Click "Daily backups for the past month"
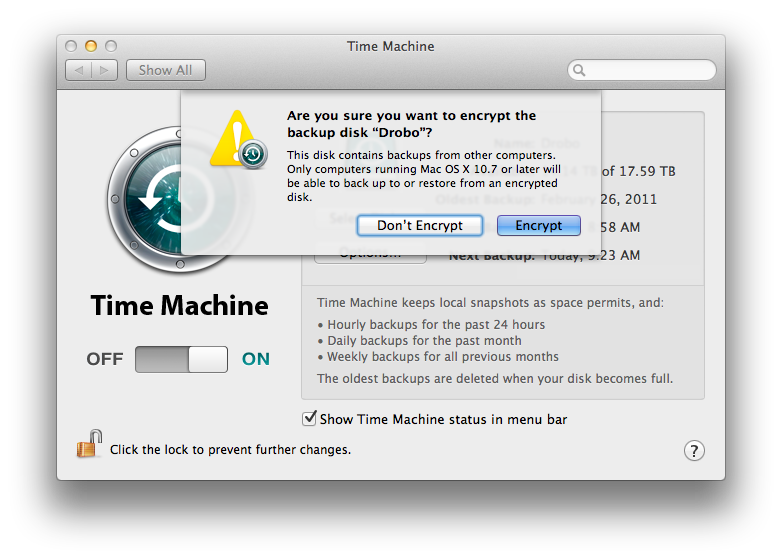 [x=424, y=341]
